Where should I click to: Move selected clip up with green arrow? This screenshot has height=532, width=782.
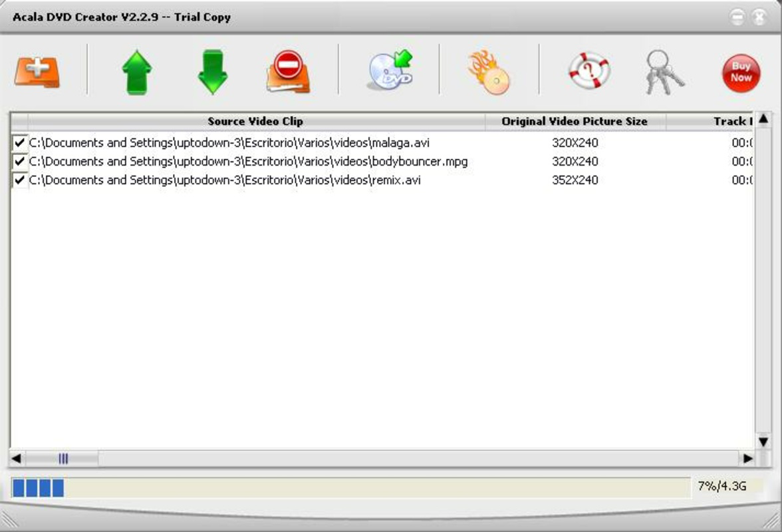137,72
